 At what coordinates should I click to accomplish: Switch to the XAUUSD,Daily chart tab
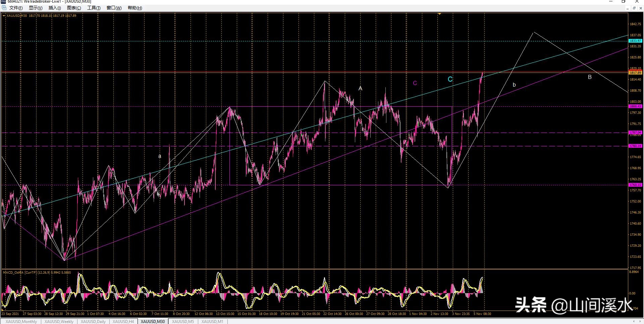pos(93,322)
